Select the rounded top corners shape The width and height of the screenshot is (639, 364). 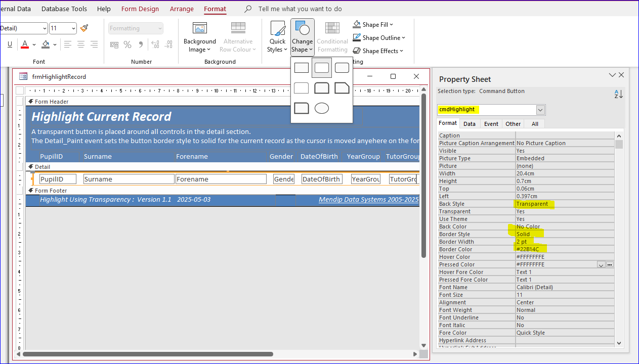tap(322, 88)
